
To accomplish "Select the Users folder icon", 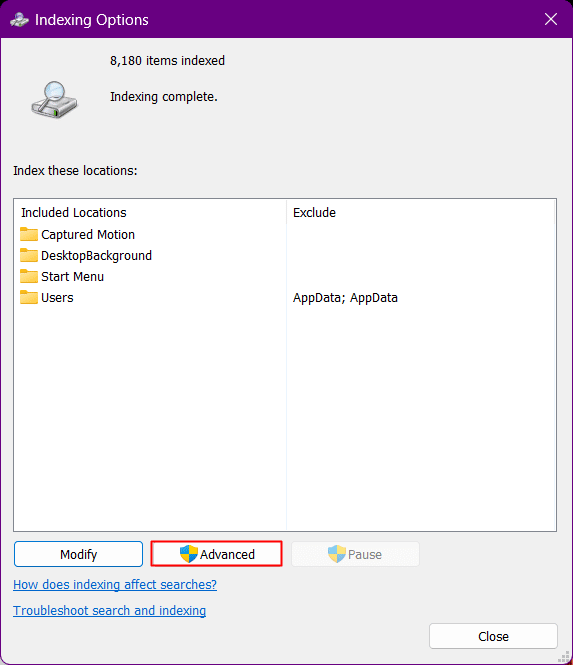I will [x=29, y=297].
